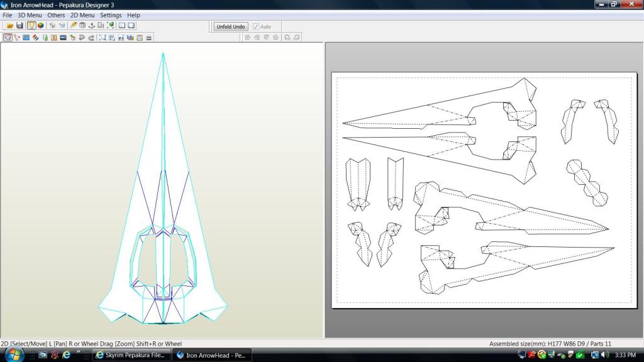The width and height of the screenshot is (644, 362).
Task: Click the page layout icon before printer
Action: click(140, 37)
